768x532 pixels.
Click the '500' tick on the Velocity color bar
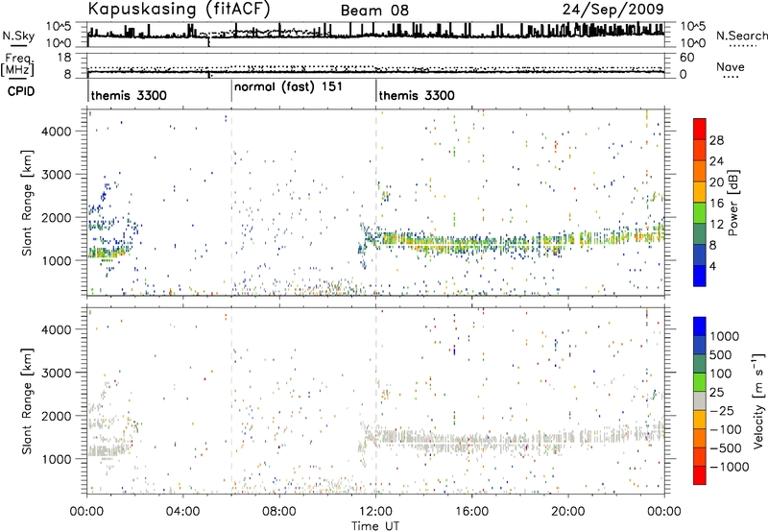721,354
